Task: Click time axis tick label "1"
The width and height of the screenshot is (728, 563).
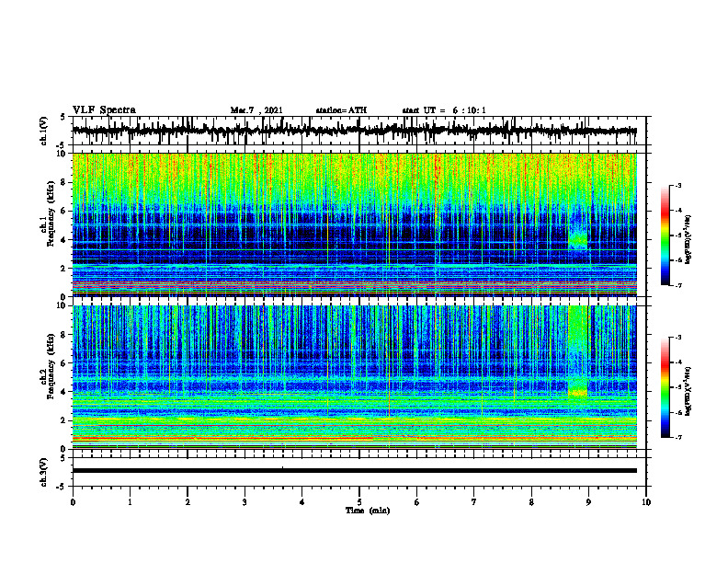Action: pos(130,502)
